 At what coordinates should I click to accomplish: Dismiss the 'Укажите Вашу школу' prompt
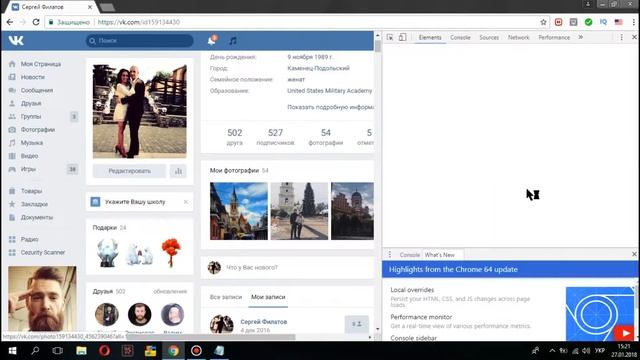186,202
